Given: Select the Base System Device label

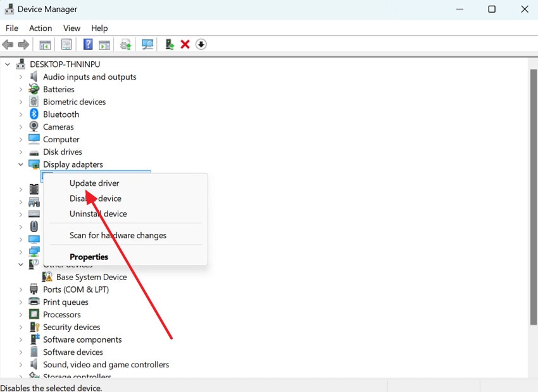Looking at the screenshot, I should [92, 277].
